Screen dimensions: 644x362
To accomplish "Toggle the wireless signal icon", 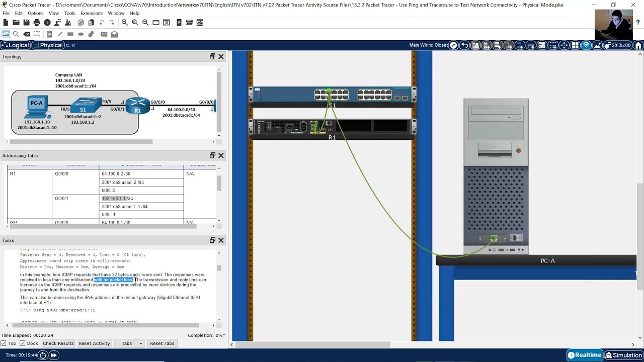I will pos(586,45).
